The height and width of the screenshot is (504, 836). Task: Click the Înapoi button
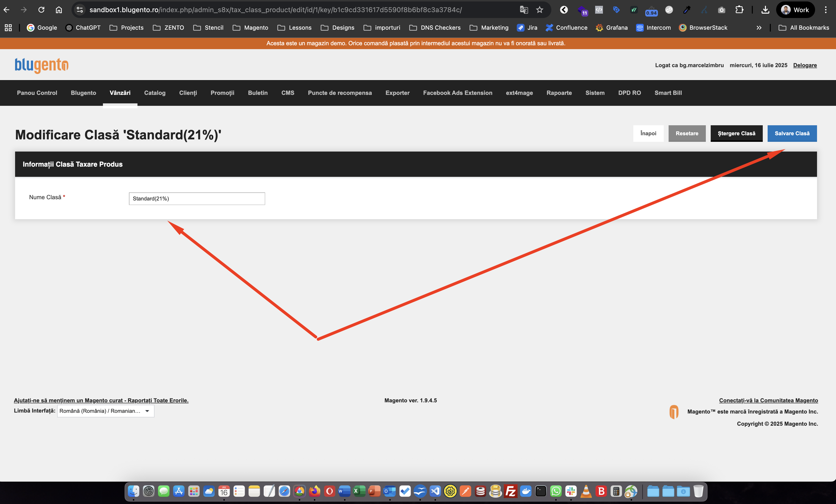click(x=648, y=133)
